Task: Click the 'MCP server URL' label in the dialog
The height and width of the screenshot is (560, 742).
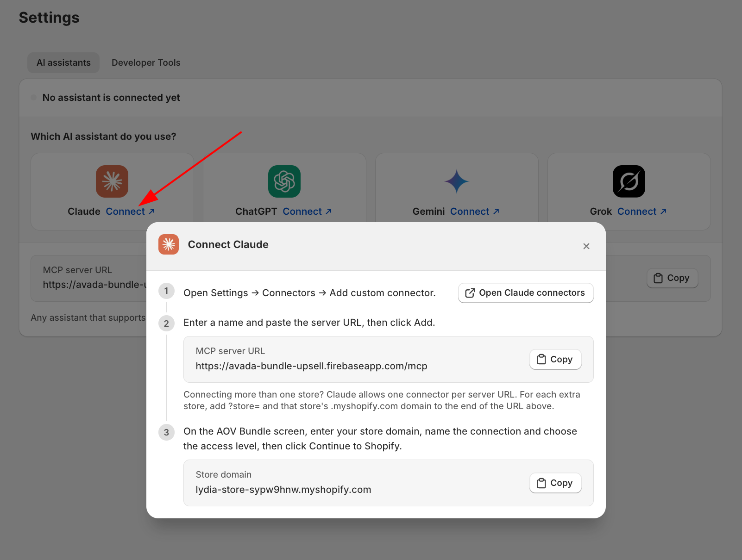Action: point(230,351)
